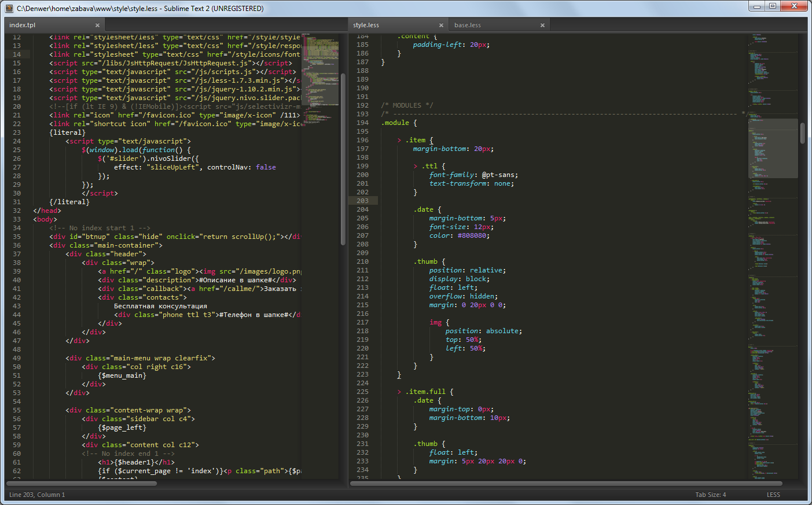This screenshot has width=812, height=505.
Task: Click line number 203 in style.less gutter
Action: [x=362, y=201]
